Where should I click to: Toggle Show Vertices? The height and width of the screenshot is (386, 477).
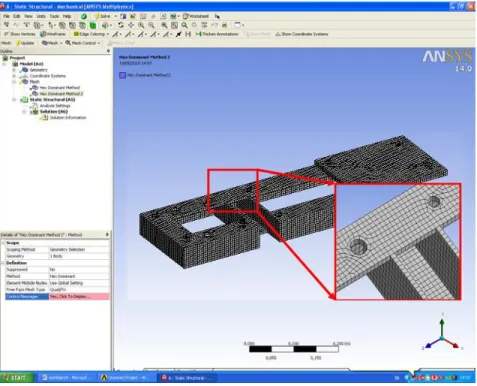(x=19, y=34)
